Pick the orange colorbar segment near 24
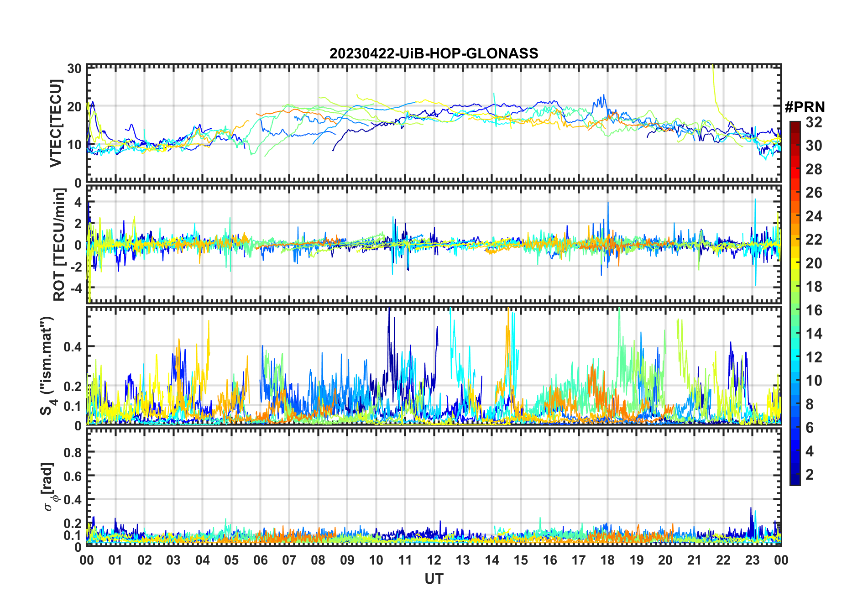868x607 pixels. coord(795,216)
